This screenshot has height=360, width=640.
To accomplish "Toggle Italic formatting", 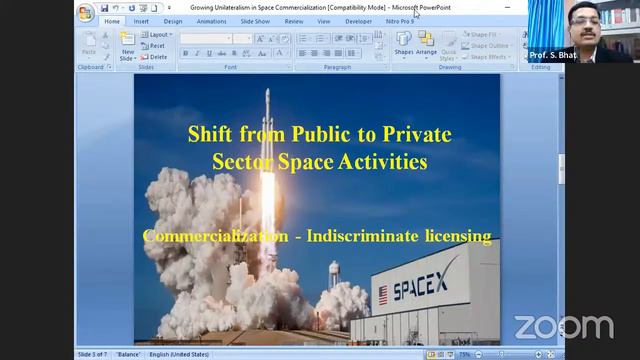I will pos(198,53).
